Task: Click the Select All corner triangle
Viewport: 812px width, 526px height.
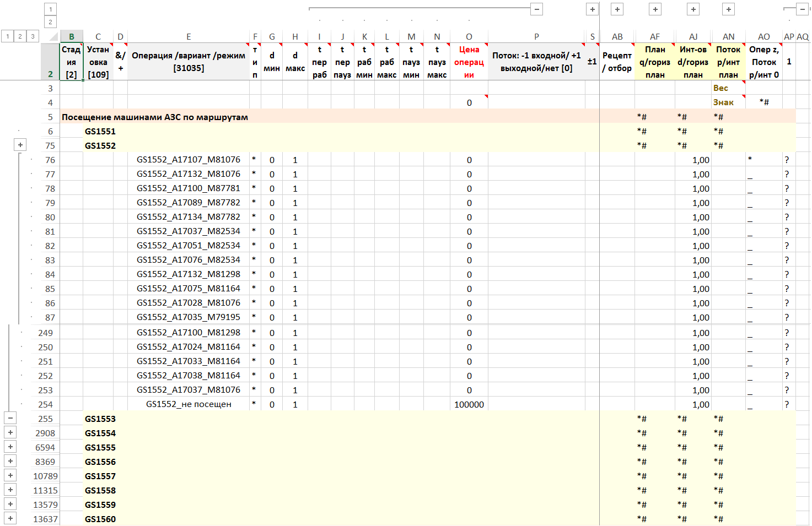Action: point(53,37)
